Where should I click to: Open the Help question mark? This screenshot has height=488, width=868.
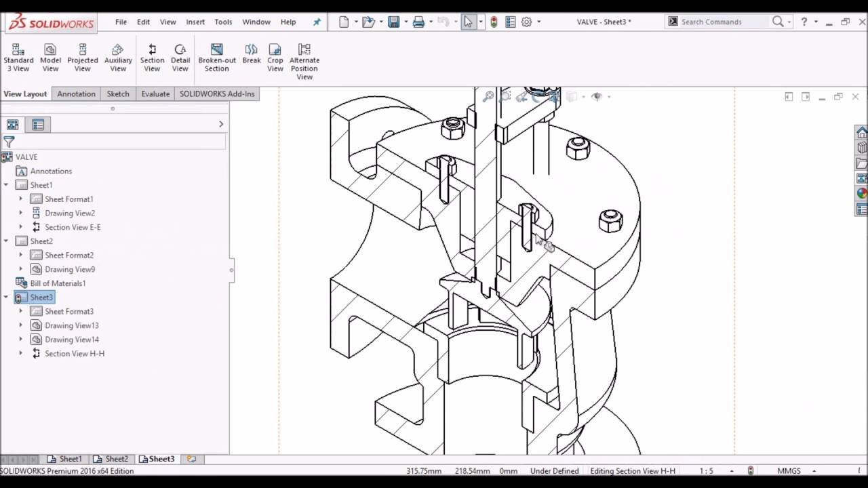[x=804, y=22]
